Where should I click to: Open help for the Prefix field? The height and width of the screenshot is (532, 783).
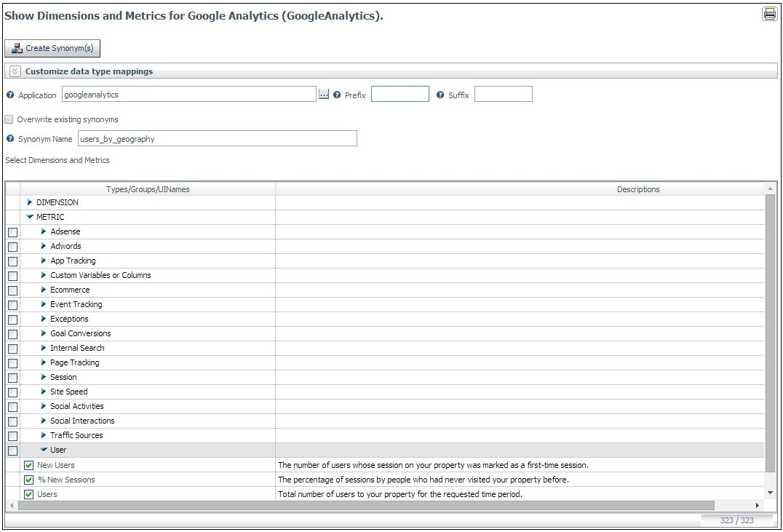click(337, 95)
